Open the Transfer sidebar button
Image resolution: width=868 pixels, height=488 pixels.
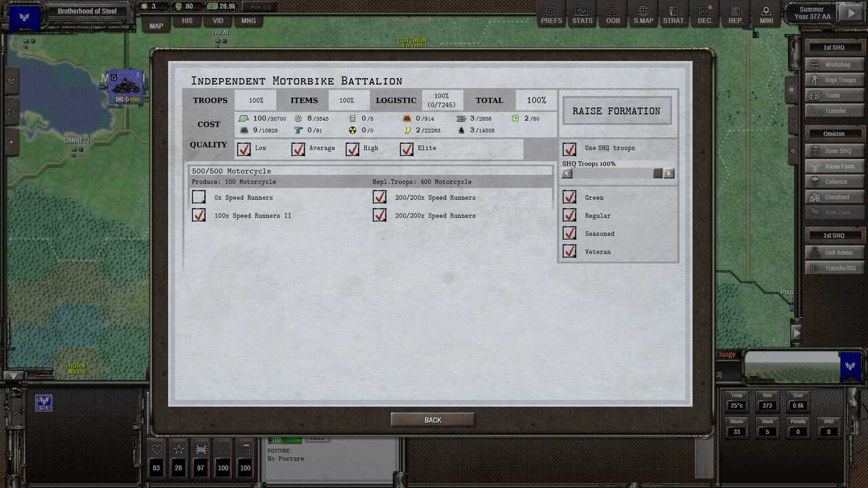click(833, 110)
